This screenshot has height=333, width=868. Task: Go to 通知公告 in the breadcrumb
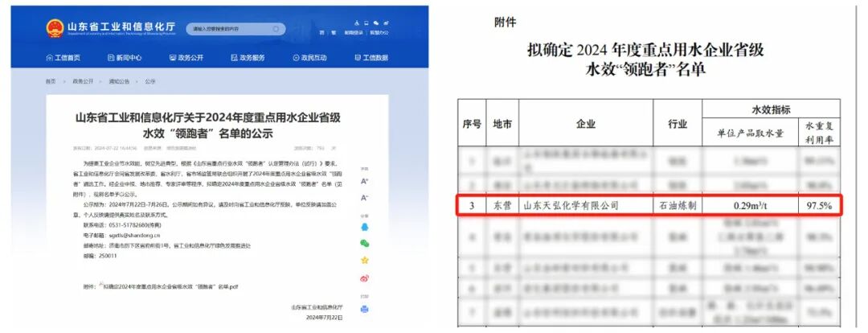119,81
